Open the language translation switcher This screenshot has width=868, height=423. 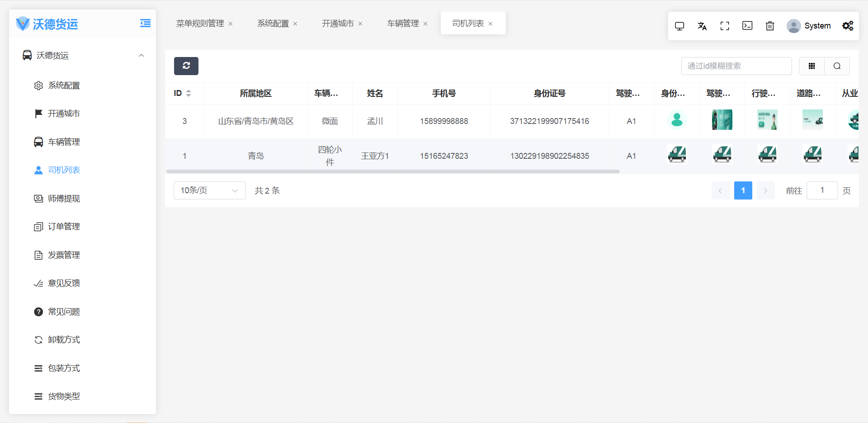[702, 26]
